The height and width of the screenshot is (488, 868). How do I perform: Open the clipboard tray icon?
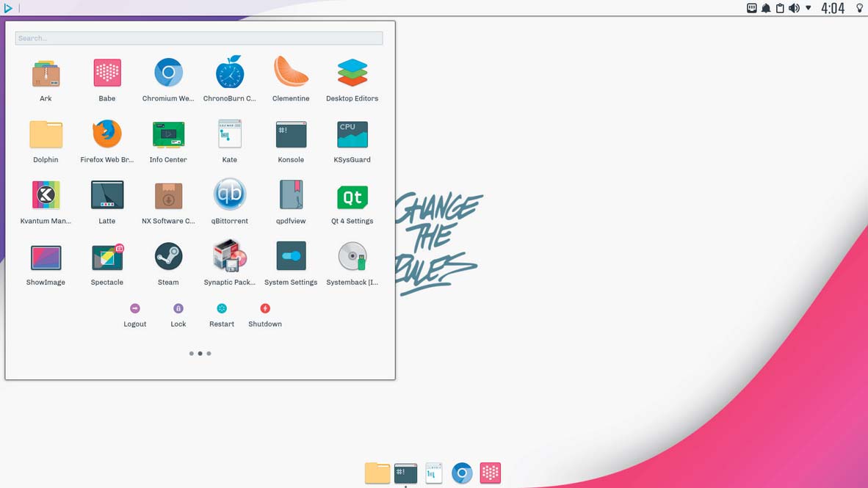pos(780,8)
